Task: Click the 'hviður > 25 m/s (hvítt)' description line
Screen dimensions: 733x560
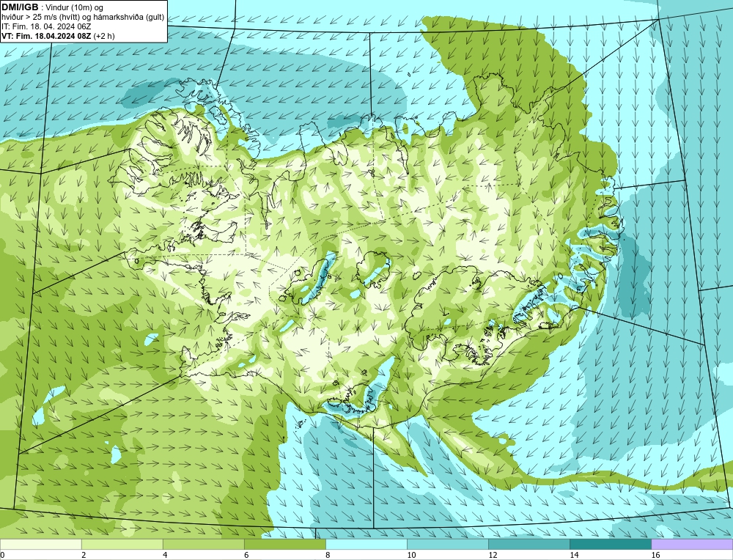Action: click(83, 18)
